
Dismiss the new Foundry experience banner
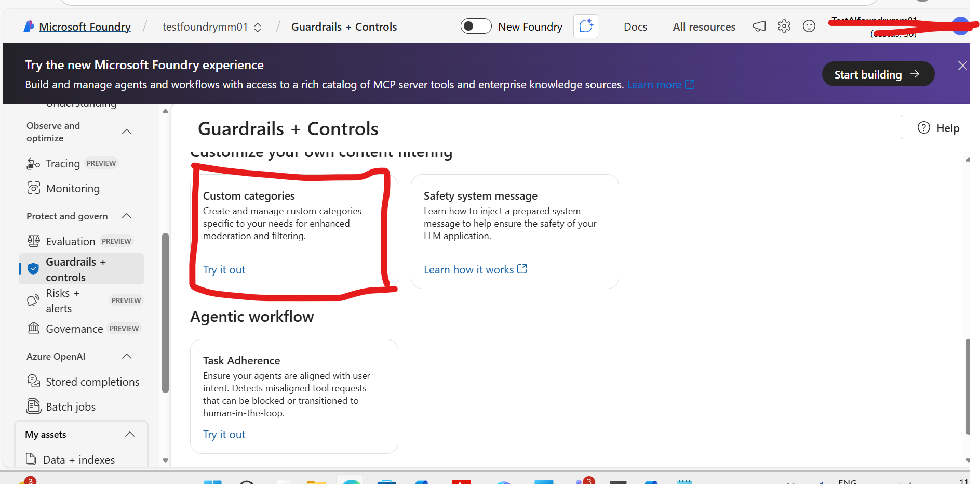tap(962, 66)
